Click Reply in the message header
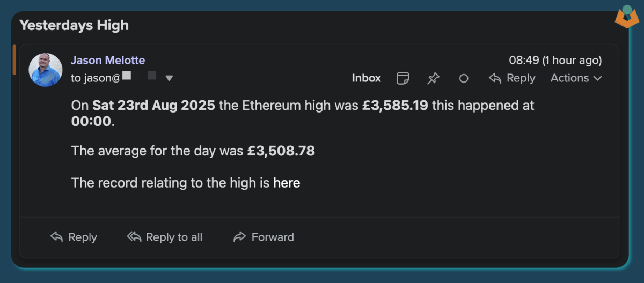Image resolution: width=644 pixels, height=283 pixels. (x=512, y=78)
